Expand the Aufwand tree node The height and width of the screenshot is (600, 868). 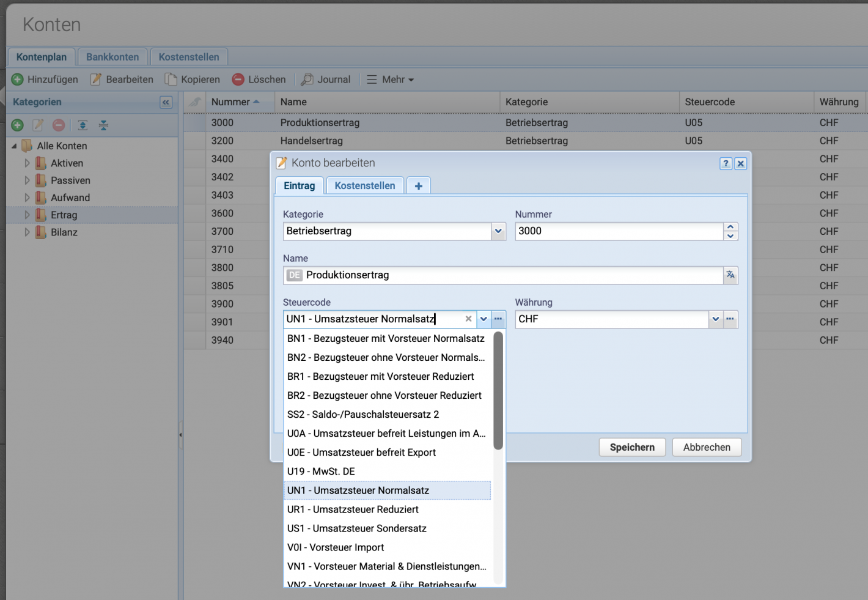(27, 198)
